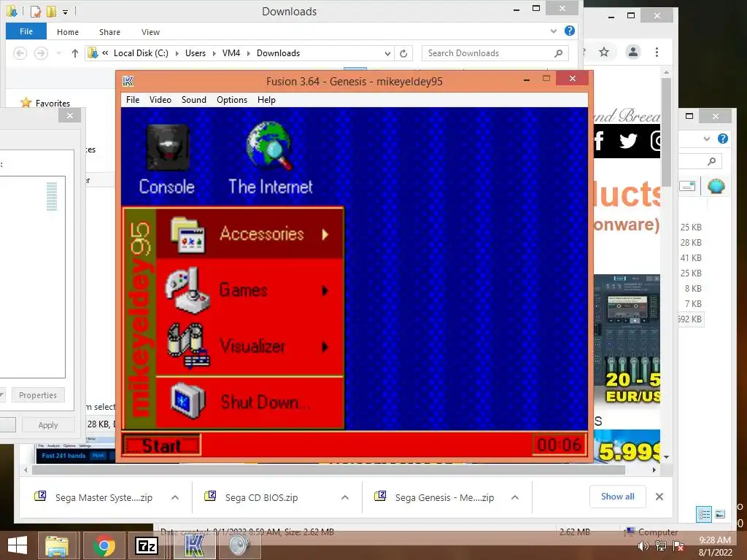Expand options for Sega CD BIOS.zip download

pos(345,497)
